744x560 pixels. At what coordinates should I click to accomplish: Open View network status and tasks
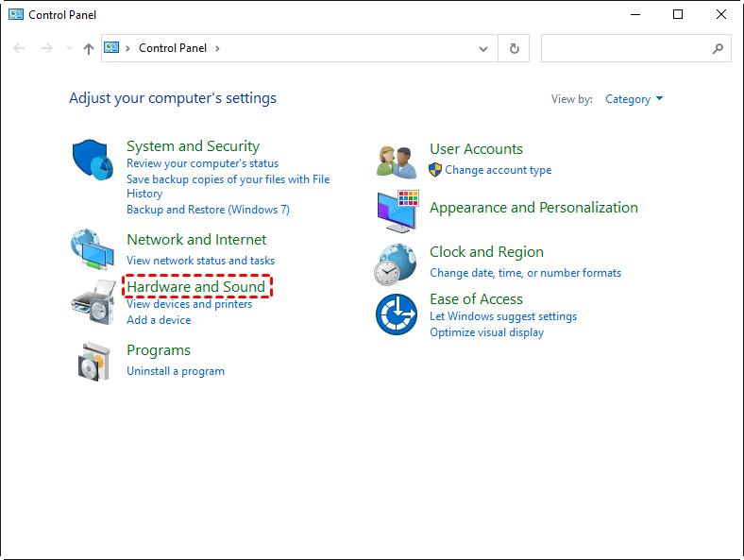coord(201,261)
